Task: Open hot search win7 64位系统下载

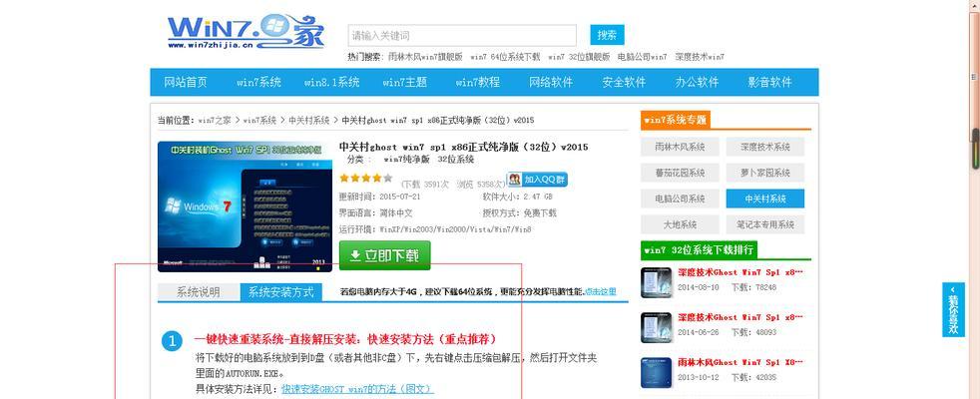Action: click(505, 57)
